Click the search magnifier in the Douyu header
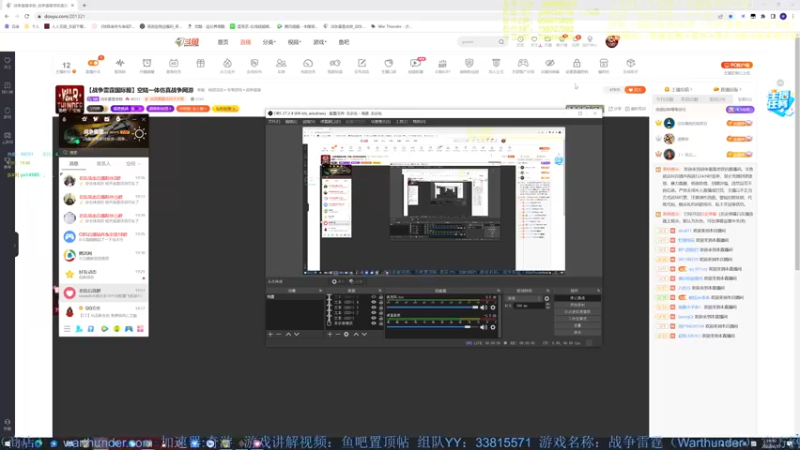 pyautogui.click(x=501, y=42)
